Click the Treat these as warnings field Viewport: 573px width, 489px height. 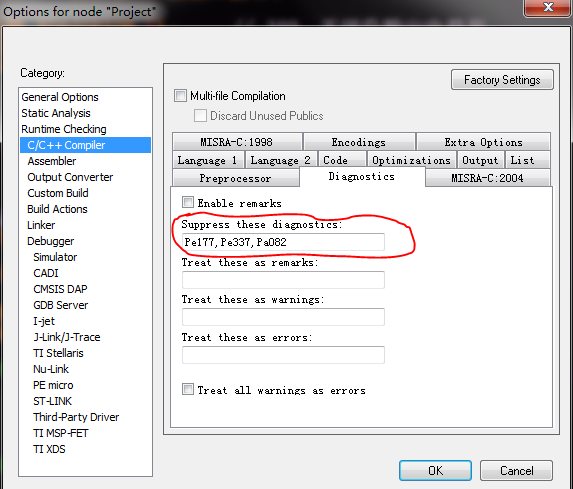coord(283,317)
